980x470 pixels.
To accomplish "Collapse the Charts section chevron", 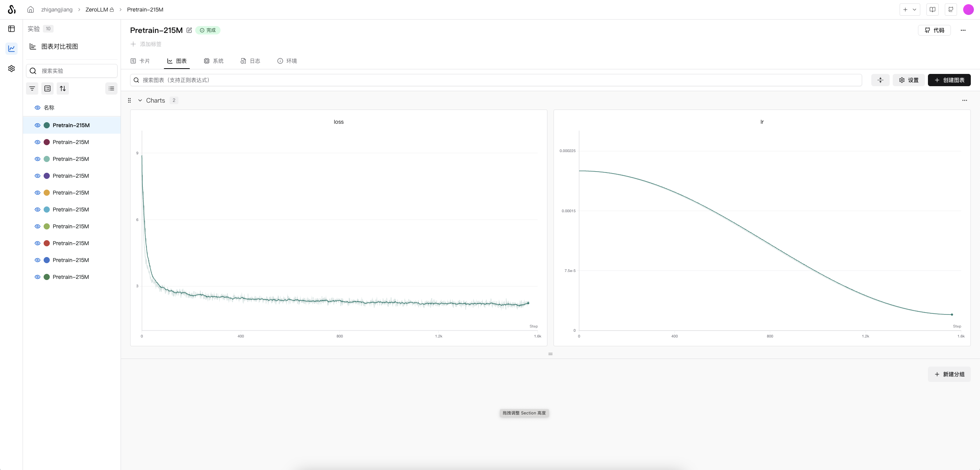I will pyautogui.click(x=140, y=100).
